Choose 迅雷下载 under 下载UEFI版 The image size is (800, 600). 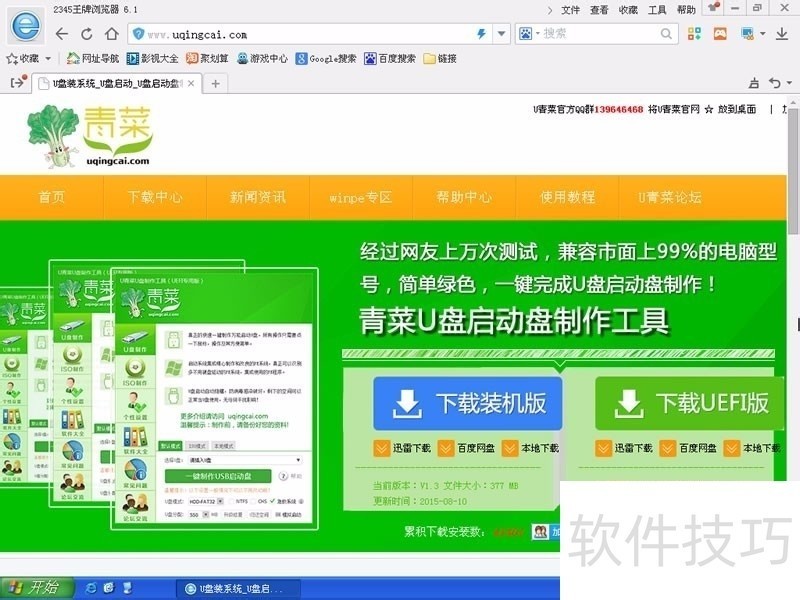click(624, 448)
